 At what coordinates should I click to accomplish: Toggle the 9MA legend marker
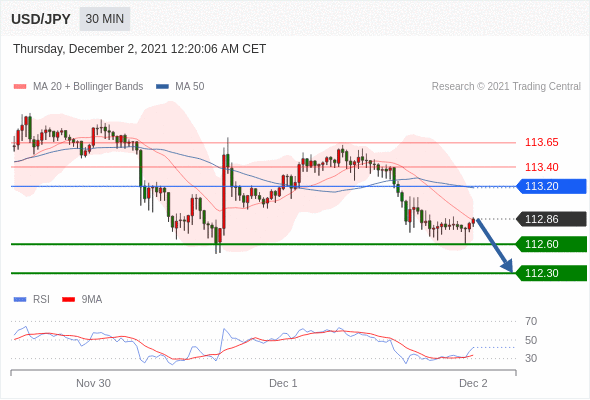(x=68, y=300)
